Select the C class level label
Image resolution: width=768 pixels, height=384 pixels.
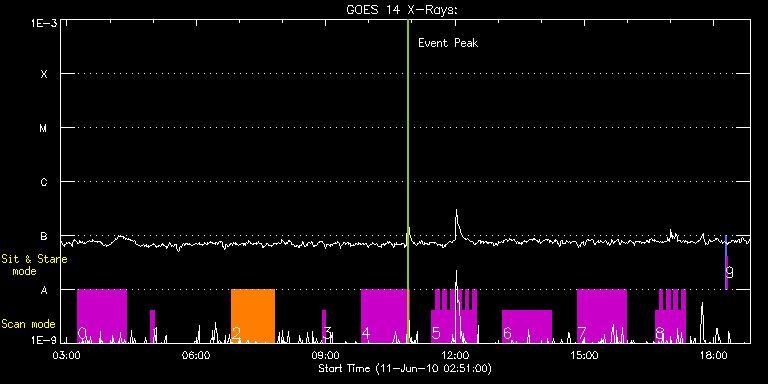44,182
